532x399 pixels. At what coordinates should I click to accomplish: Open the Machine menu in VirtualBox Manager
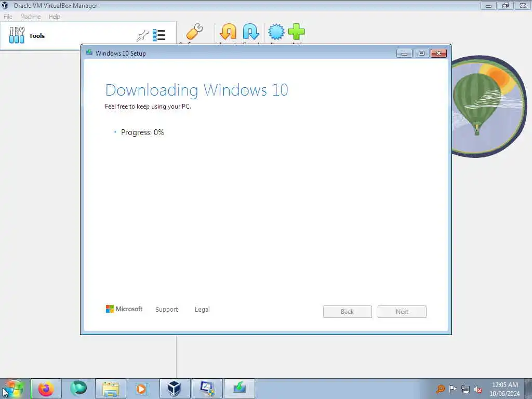point(30,17)
